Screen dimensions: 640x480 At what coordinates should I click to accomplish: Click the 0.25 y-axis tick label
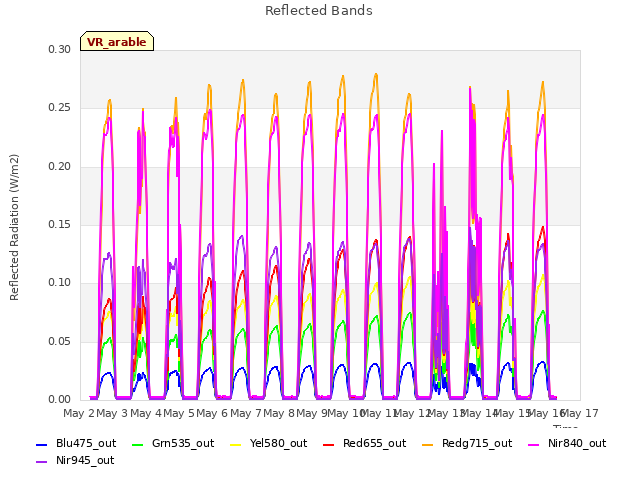[x=60, y=108]
